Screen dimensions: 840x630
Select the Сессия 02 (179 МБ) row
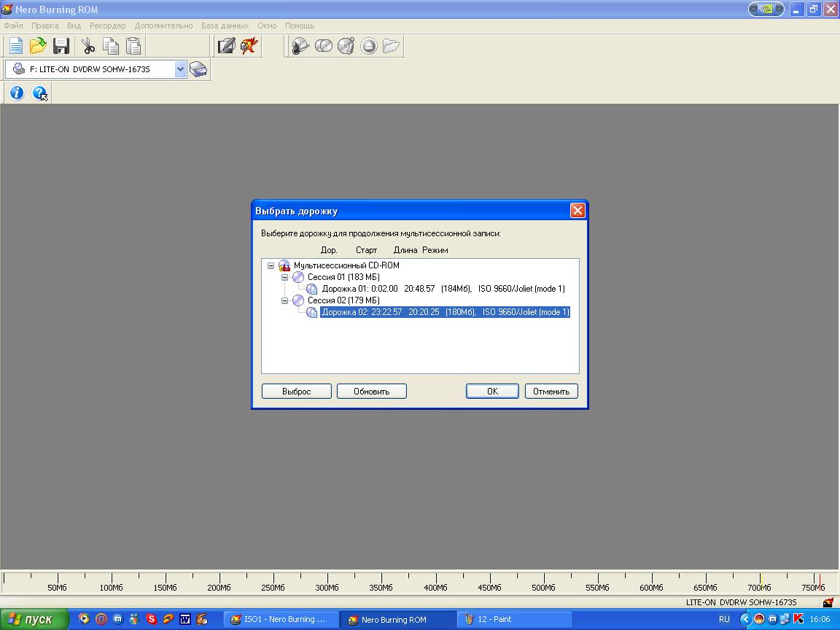click(343, 300)
